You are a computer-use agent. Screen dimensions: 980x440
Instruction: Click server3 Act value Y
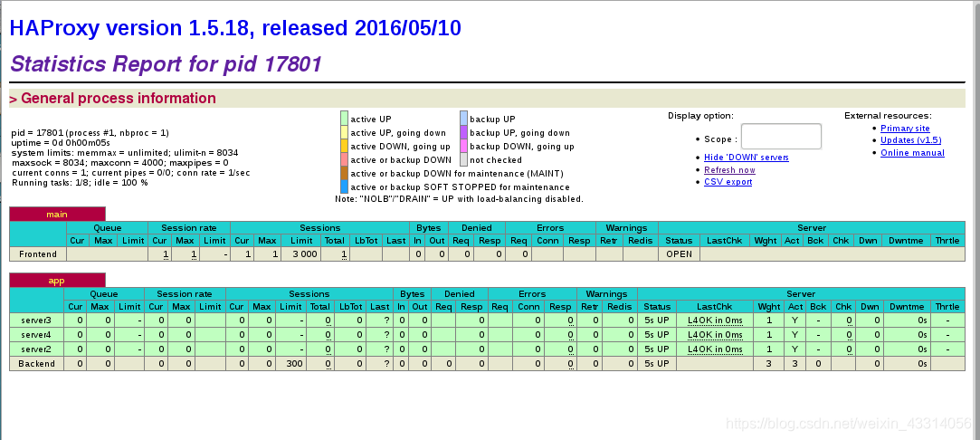795,320
